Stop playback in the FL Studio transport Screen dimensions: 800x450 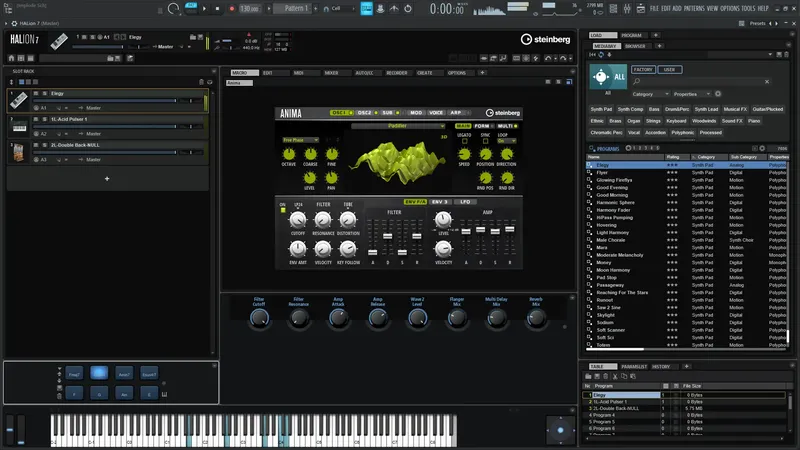click(217, 9)
